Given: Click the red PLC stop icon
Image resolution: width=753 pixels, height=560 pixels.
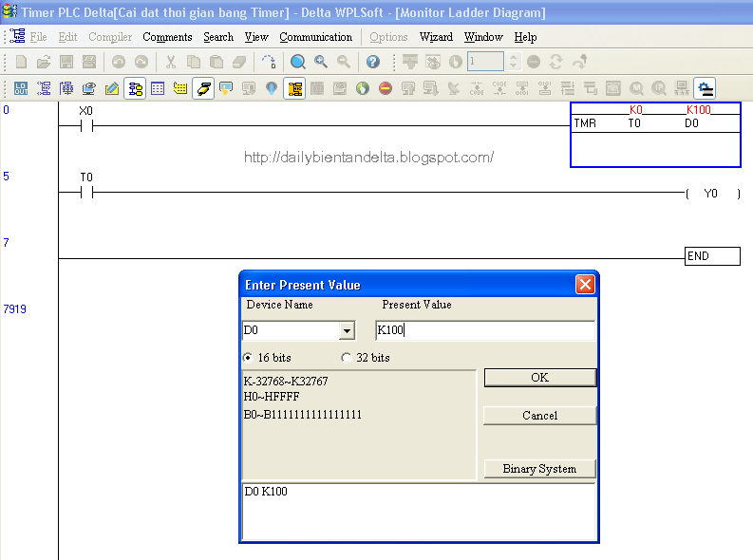Looking at the screenshot, I should coord(386,88).
